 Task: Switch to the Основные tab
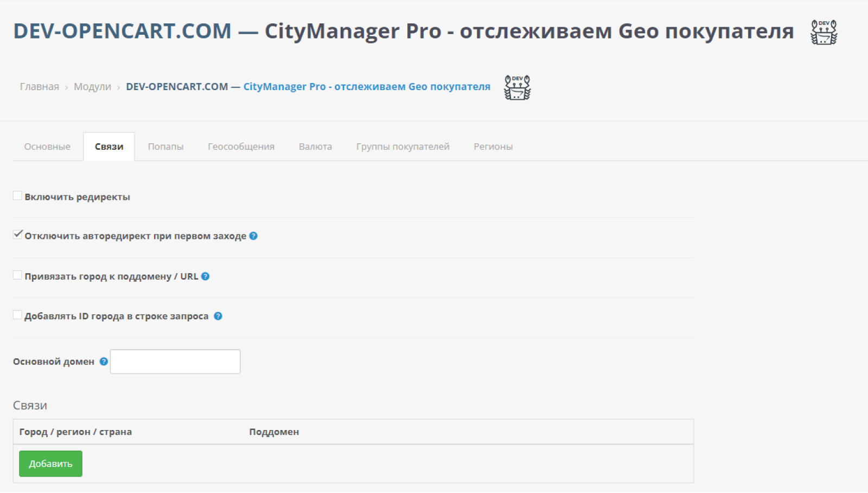pyautogui.click(x=47, y=147)
